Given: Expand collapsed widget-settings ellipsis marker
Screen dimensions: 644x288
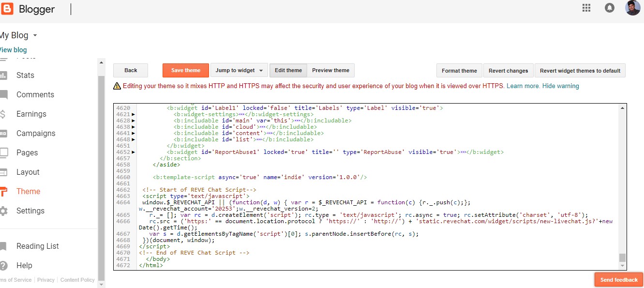Looking at the screenshot, I should click(x=241, y=114).
